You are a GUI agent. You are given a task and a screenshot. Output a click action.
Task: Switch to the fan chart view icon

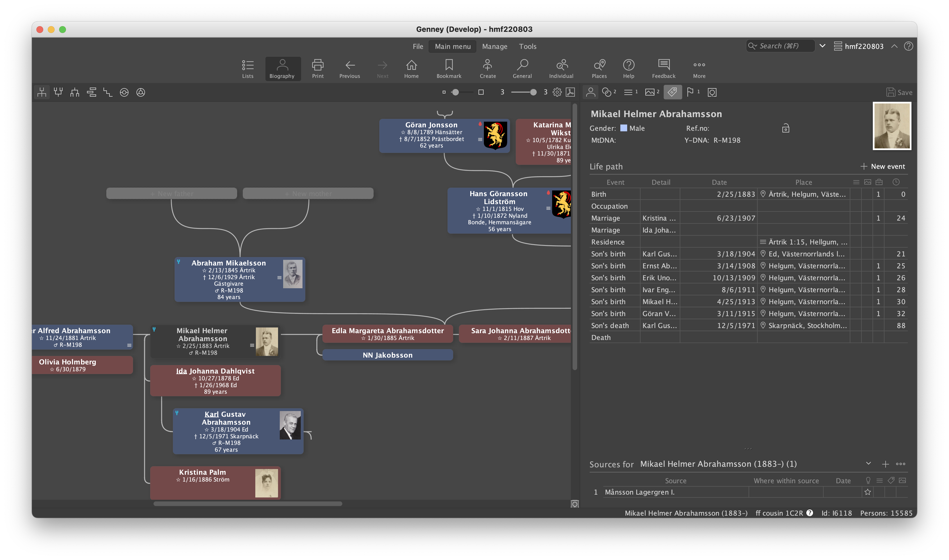point(124,92)
